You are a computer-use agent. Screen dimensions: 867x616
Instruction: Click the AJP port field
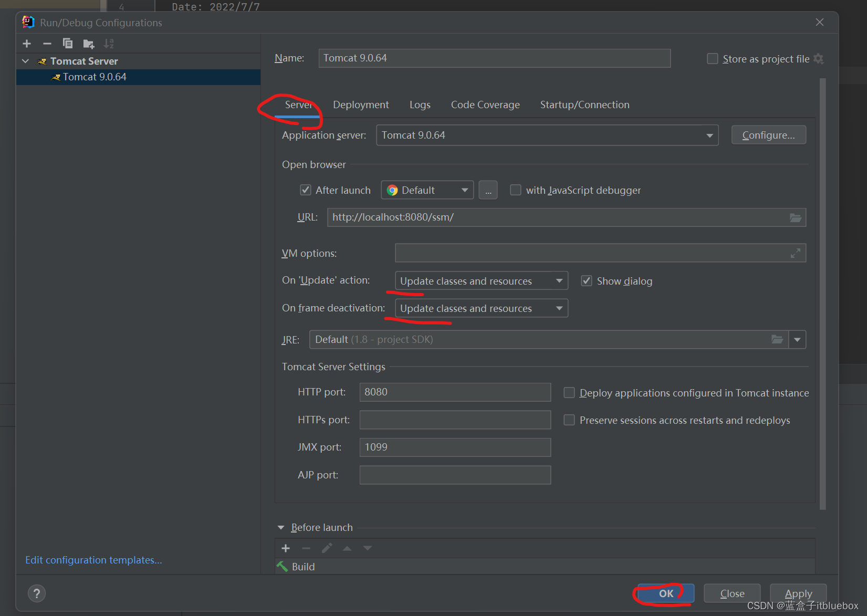click(x=455, y=475)
